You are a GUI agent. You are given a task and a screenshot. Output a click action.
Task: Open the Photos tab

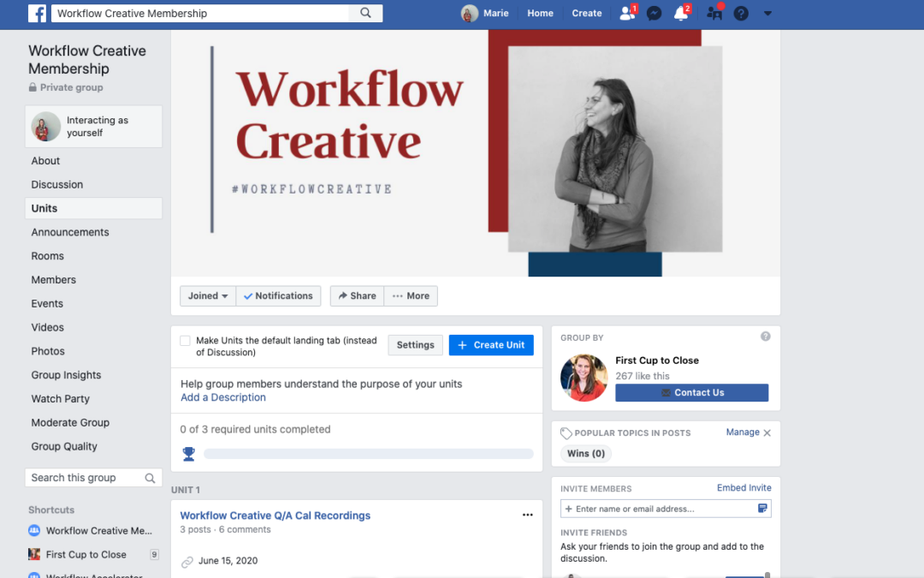coord(48,351)
